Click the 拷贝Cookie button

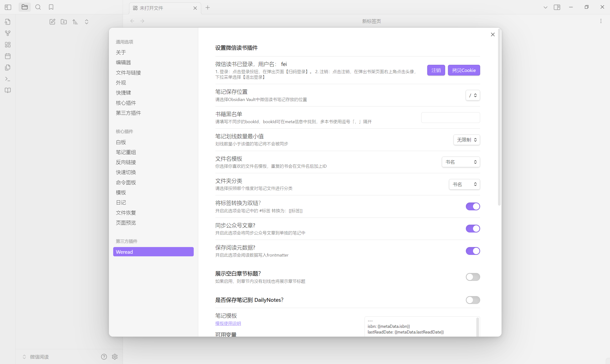pos(463,71)
